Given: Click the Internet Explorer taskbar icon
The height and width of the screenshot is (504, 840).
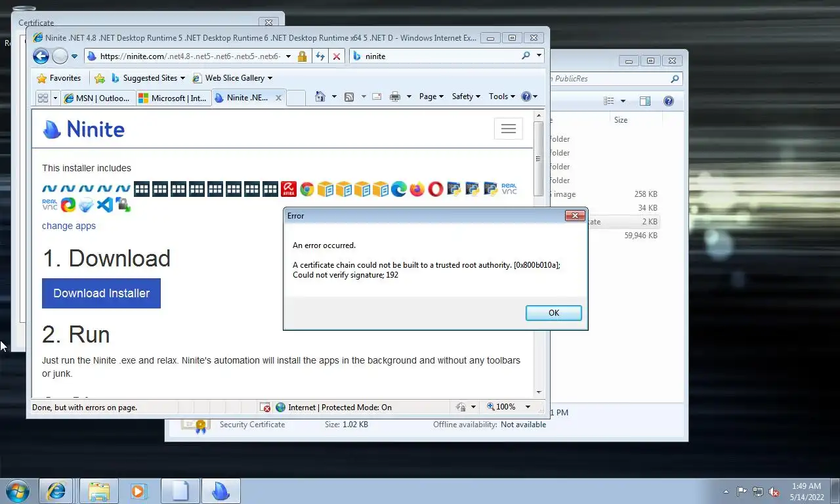Looking at the screenshot, I should (56, 491).
